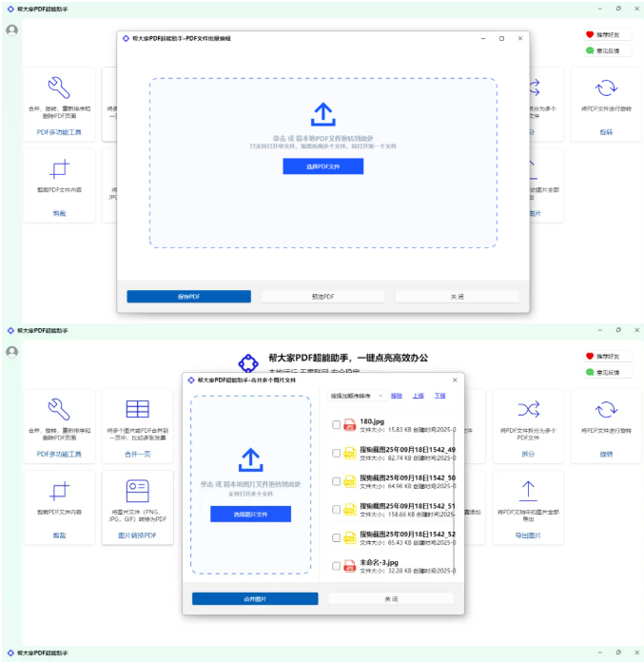Tick the checkbox for 180.jpg
Viewport: 644px width, 662px height.
pyautogui.click(x=336, y=425)
